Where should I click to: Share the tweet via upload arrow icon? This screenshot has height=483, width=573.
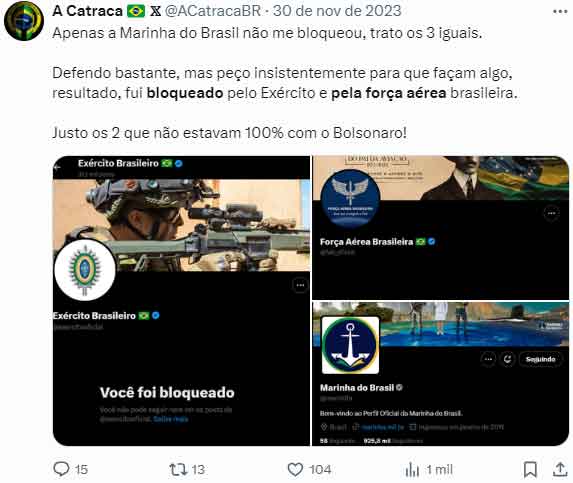click(559, 469)
